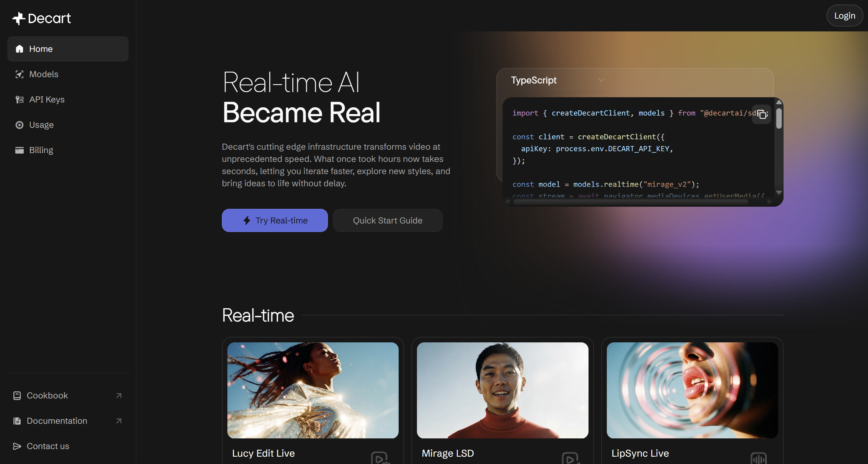868x464 pixels.
Task: Open the Mirage LSD thumbnail
Action: click(x=502, y=390)
